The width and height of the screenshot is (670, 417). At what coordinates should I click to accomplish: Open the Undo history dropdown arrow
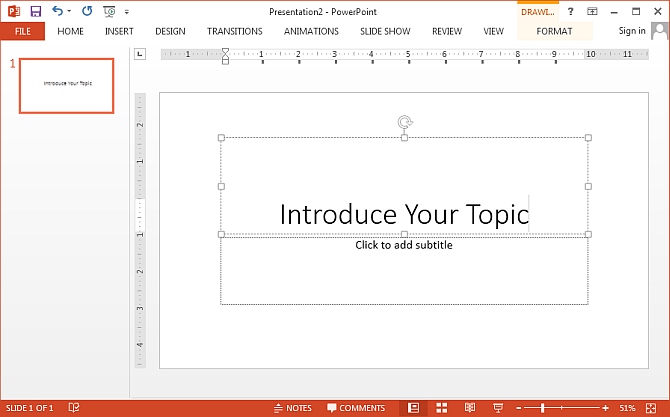click(x=70, y=12)
